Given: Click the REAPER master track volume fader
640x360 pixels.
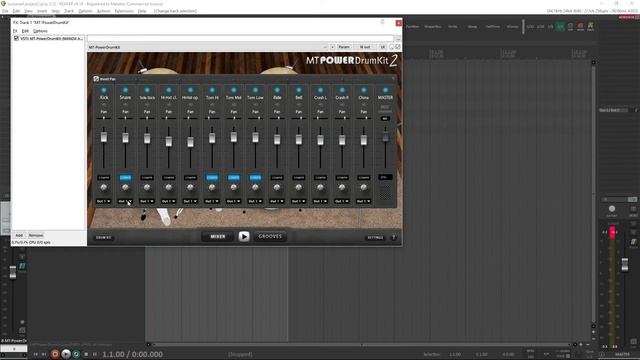Looking at the screenshot, I should tap(624, 264).
